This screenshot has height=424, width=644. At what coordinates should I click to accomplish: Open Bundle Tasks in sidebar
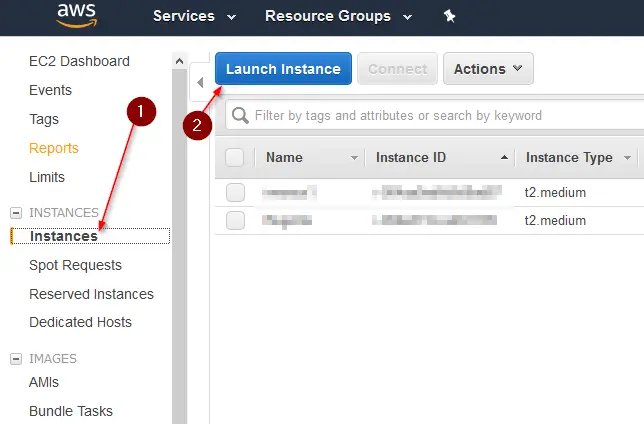71,411
